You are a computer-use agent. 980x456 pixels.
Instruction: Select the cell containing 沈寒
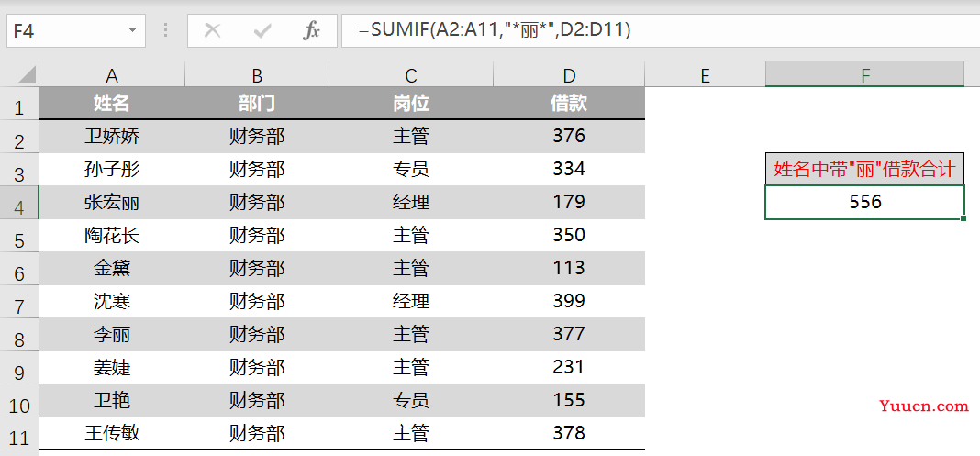coord(112,301)
